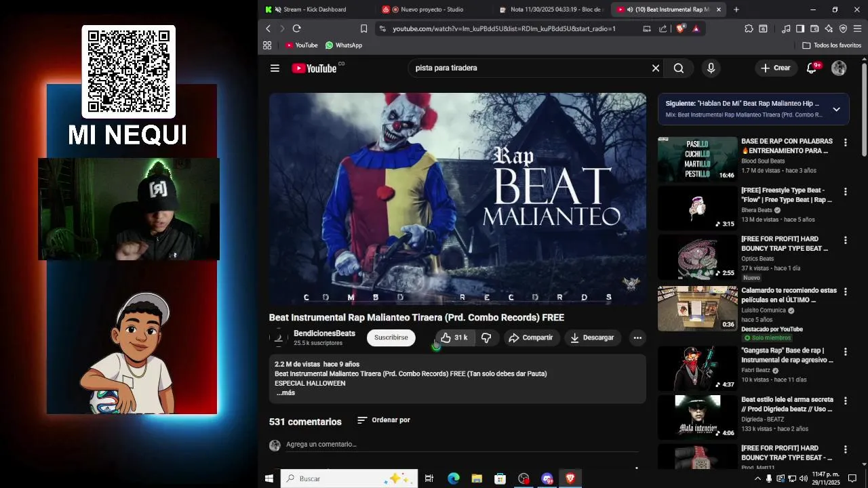Open options for BASE DE RAP CON PALABRAS video
The image size is (868, 488).
(x=845, y=142)
